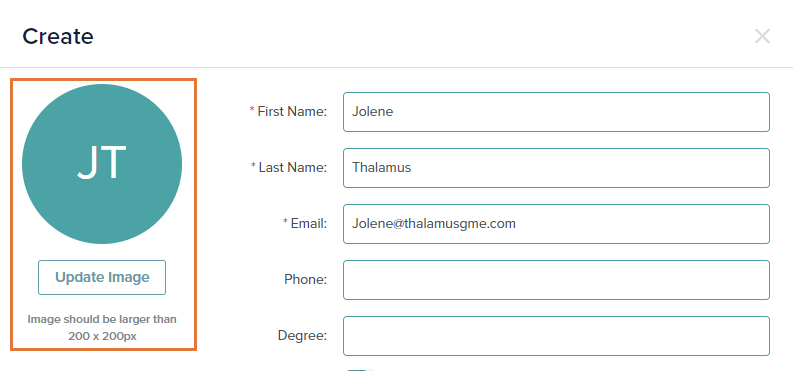Click the Create dialog heading
This screenshot has width=793, height=371.
point(58,36)
